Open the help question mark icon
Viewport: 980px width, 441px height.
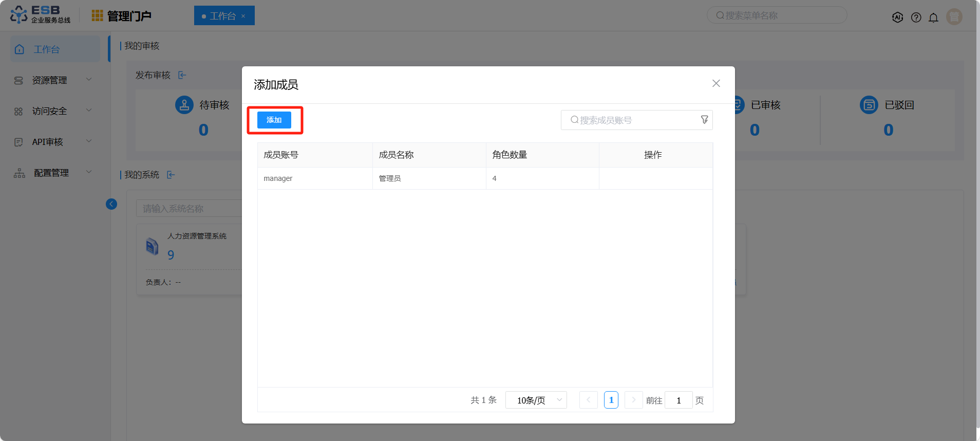pos(916,17)
